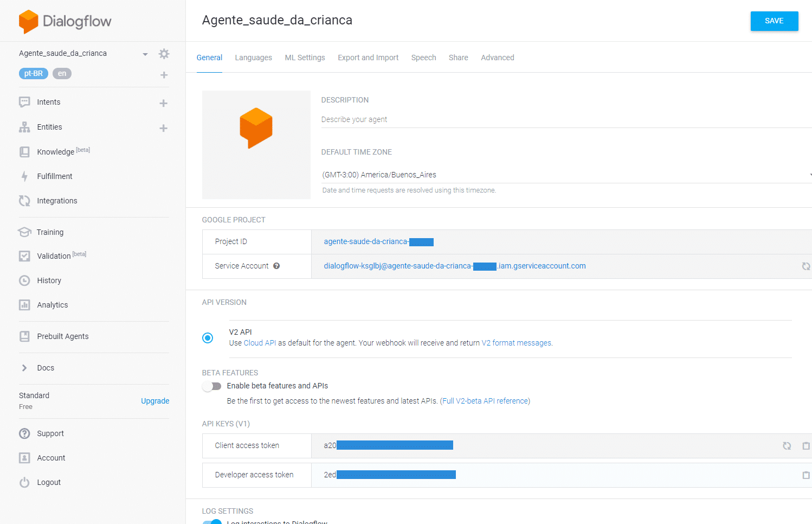Select the V2 API radio button
This screenshot has height=524, width=812.
[x=208, y=337]
